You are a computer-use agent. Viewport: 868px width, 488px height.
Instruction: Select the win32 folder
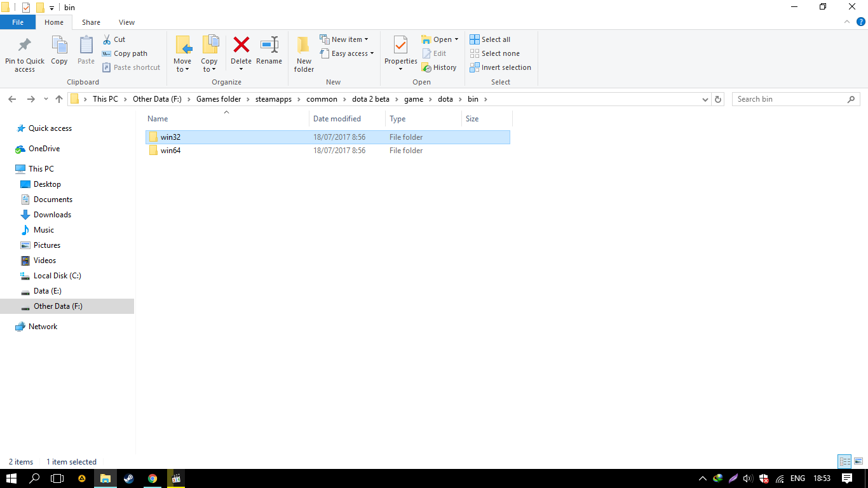(327, 137)
